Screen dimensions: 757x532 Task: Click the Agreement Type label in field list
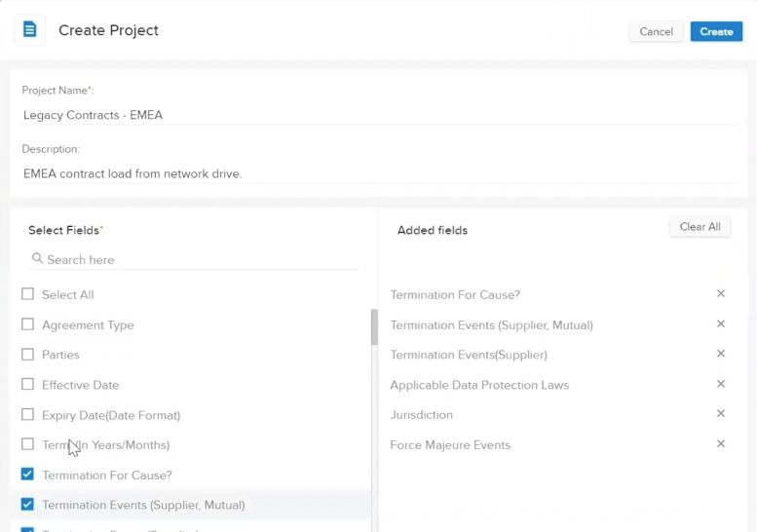[88, 325]
